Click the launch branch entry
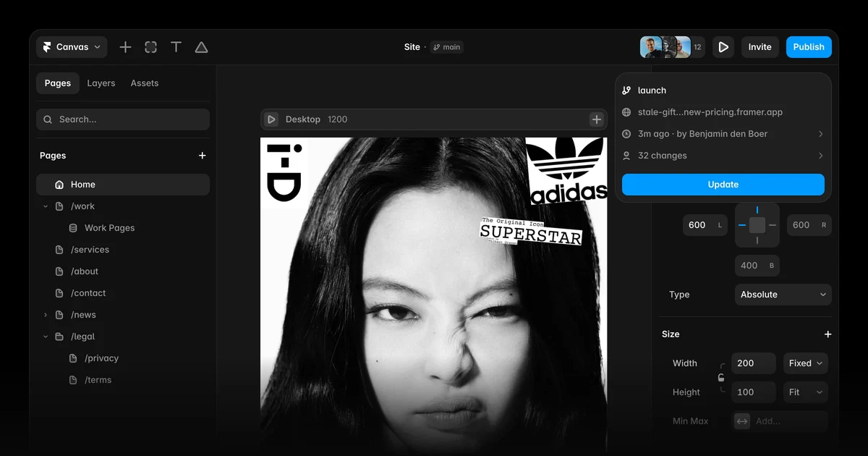 pyautogui.click(x=723, y=90)
